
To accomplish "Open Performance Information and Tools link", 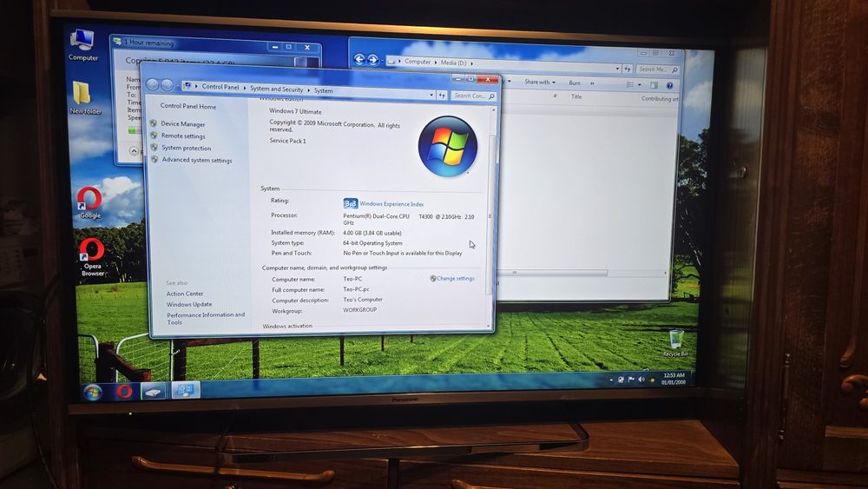I will (206, 318).
